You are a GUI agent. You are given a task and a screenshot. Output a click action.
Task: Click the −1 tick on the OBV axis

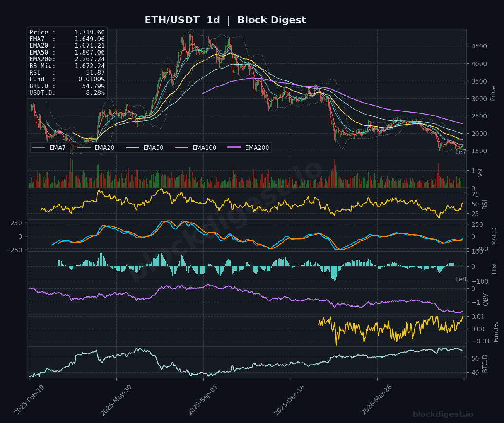[x=475, y=302]
